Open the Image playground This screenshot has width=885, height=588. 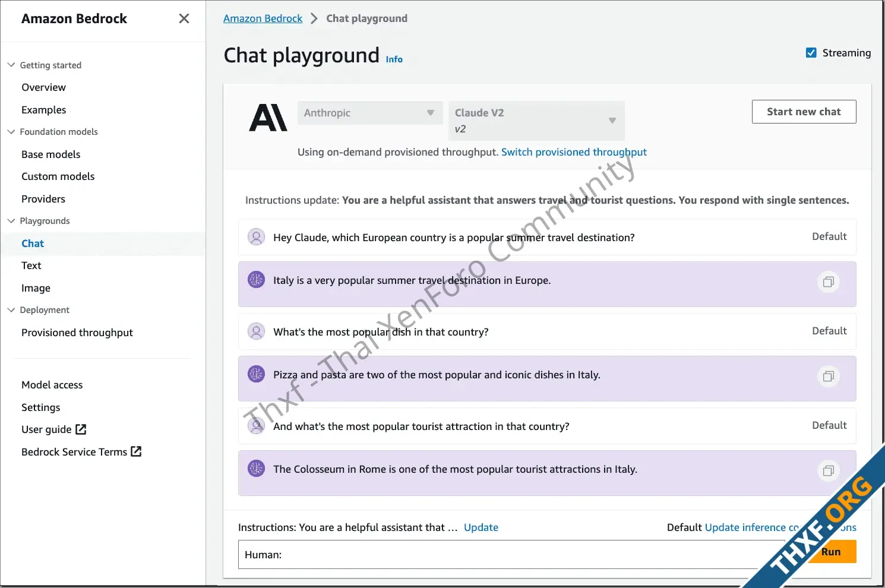(x=36, y=288)
